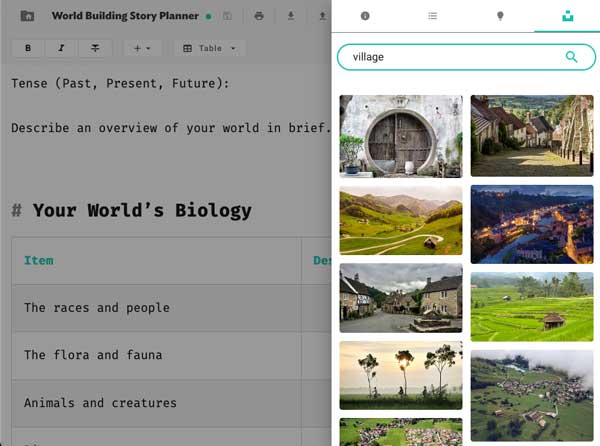Open the documents folder home icon
600x446 pixels.
click(27, 16)
